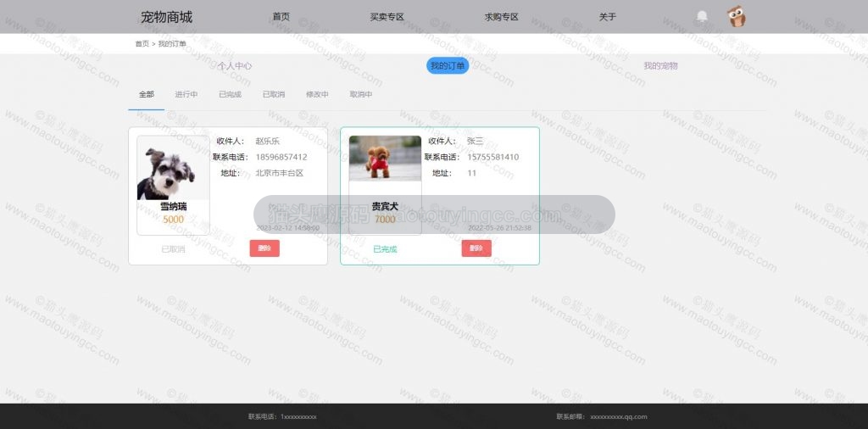This screenshot has width=868, height=429.
Task: Click the 贵宾犬 dog photo
Action: pos(386,159)
